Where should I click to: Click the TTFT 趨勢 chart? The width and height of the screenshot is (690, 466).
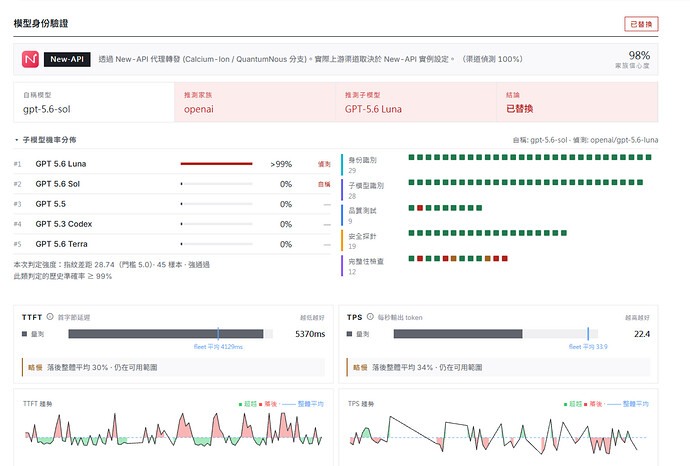(x=173, y=428)
